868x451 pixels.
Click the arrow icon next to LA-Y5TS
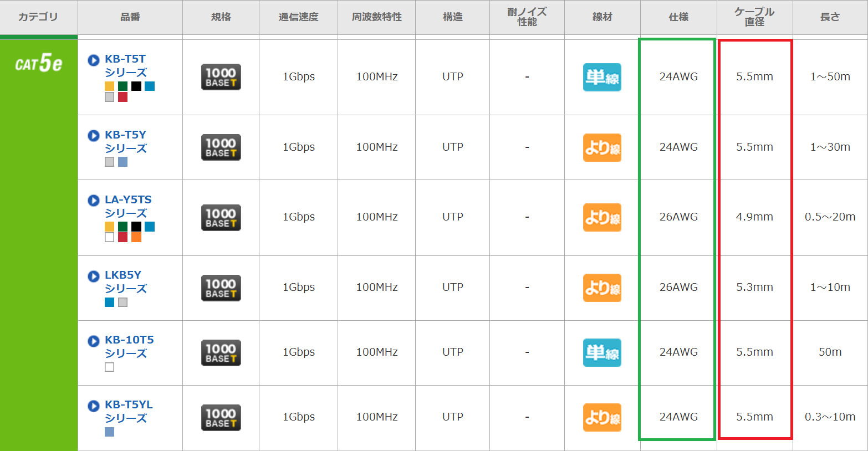click(x=94, y=201)
